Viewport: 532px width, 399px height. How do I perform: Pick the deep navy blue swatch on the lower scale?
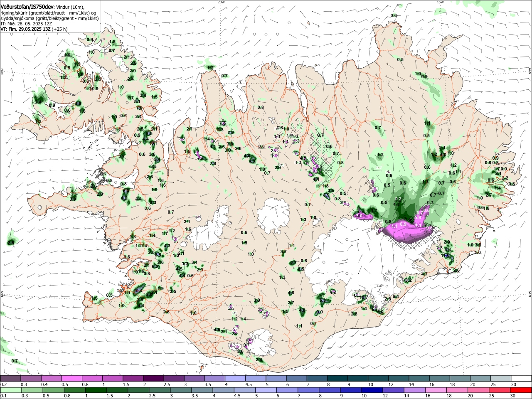371,390
